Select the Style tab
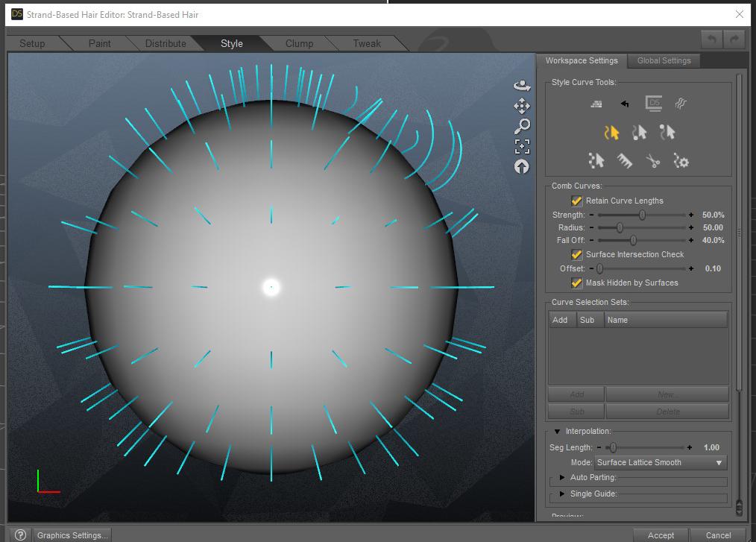This screenshot has height=542, width=756. (231, 43)
